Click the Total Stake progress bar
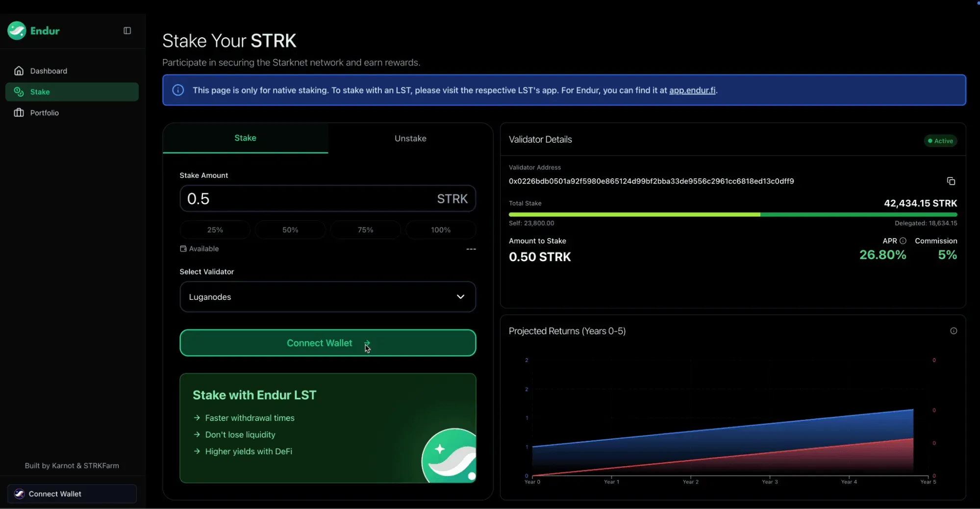 [733, 215]
